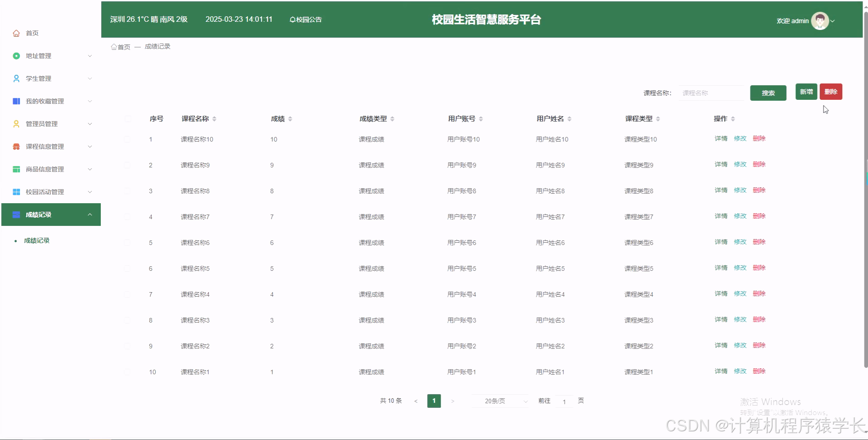This screenshot has width=868, height=440.
Task: Select the 成绩记录 submenu entry
Action: (36, 240)
